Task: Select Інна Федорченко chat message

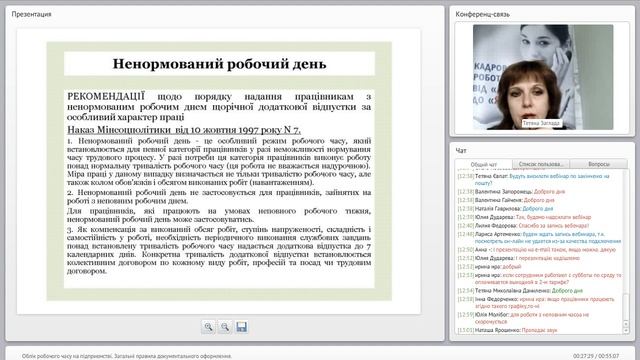Action: tap(536, 302)
